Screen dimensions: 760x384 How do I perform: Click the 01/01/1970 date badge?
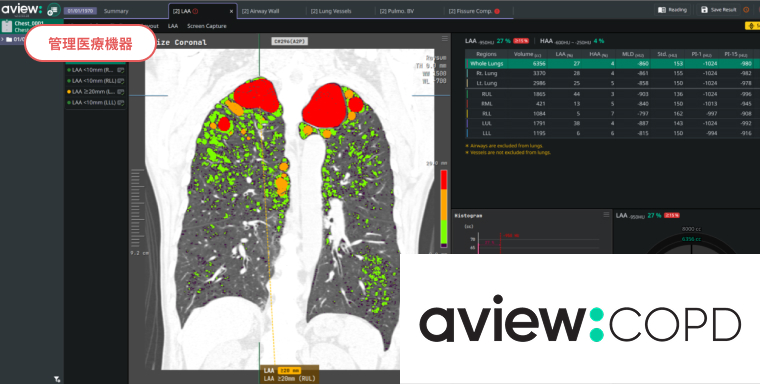80,11
